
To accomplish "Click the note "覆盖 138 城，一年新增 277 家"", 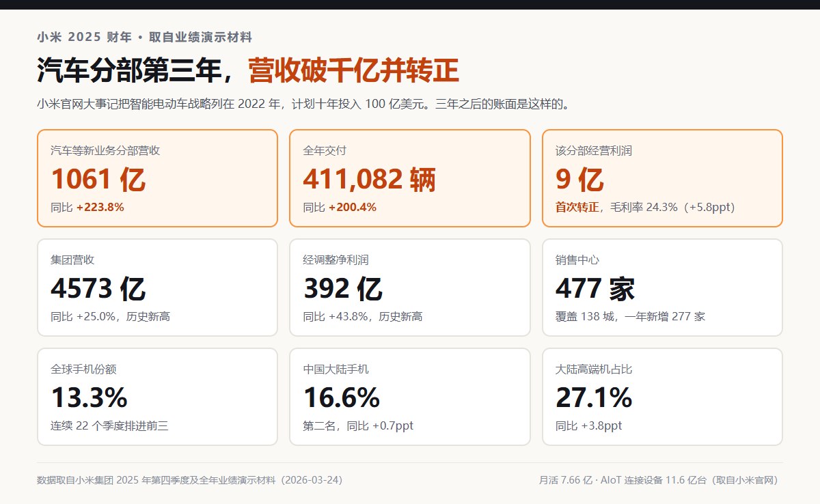I will coord(630,316).
